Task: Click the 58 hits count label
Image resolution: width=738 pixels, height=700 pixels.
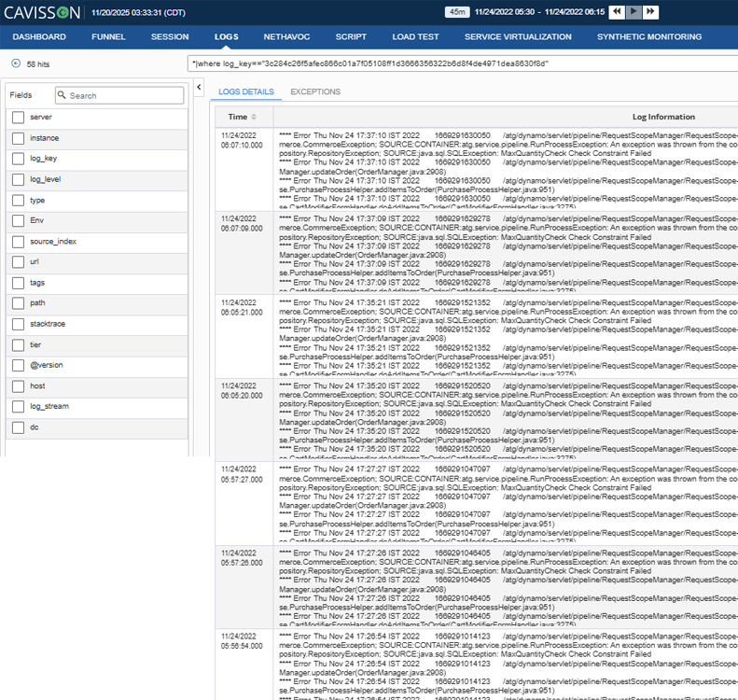Action: click(x=37, y=64)
